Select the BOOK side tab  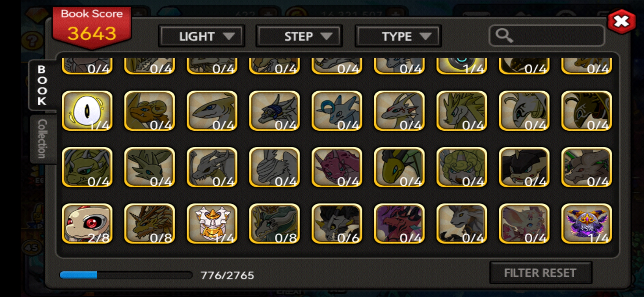[x=42, y=85]
